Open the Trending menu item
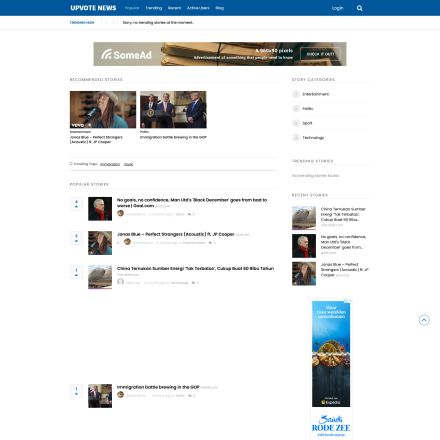The image size is (440, 440). pyautogui.click(x=154, y=8)
